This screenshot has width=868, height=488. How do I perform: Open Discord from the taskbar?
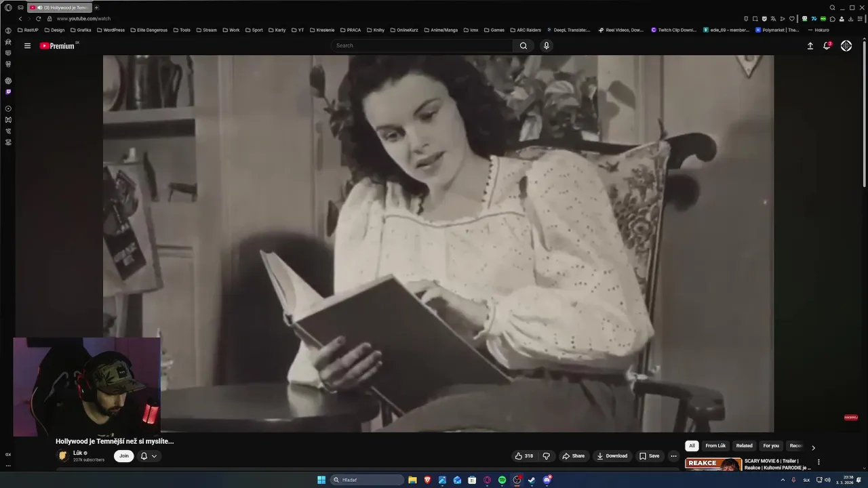[547, 480]
